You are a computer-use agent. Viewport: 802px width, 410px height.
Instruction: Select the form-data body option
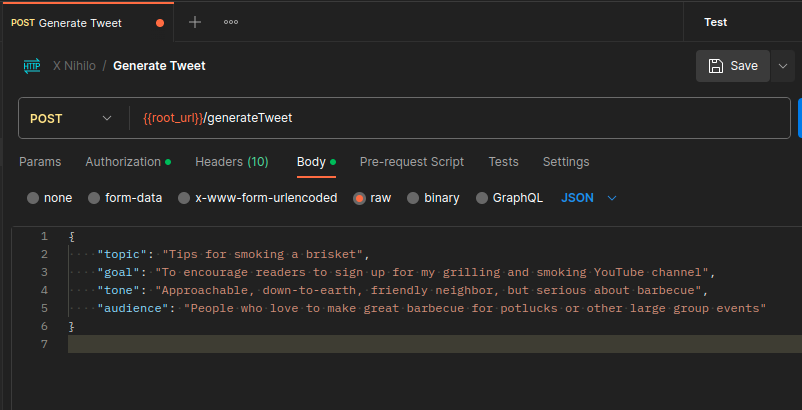(x=95, y=198)
